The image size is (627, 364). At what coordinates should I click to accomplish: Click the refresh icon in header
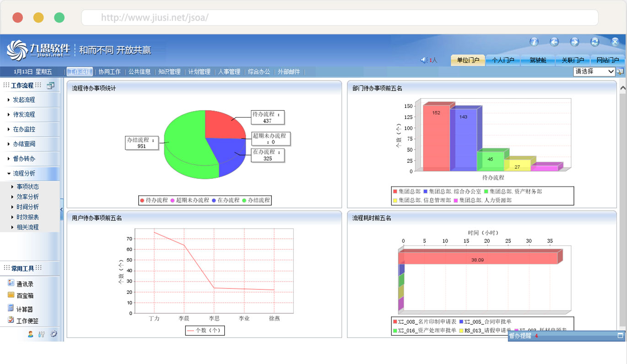point(595,42)
